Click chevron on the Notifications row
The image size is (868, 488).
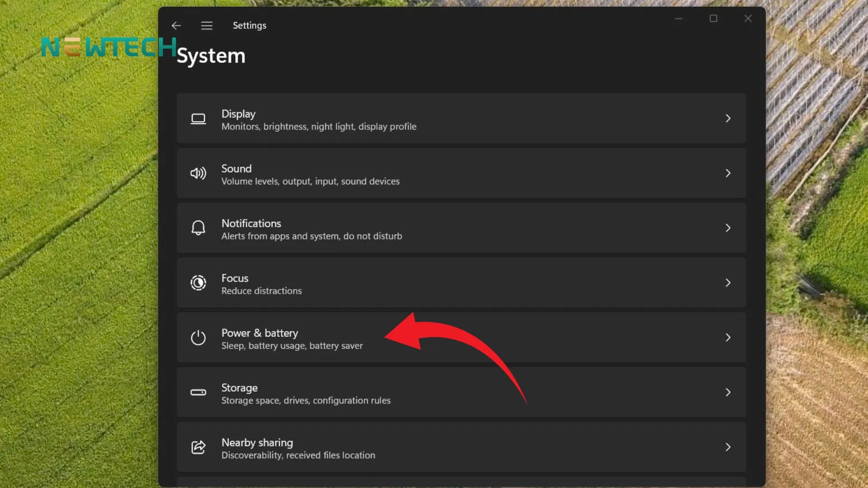728,228
